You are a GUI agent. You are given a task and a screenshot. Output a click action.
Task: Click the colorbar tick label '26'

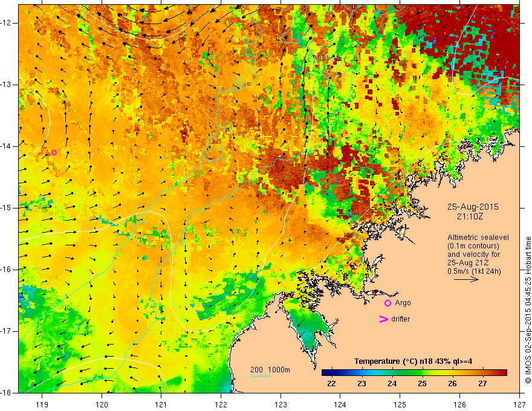click(x=452, y=384)
